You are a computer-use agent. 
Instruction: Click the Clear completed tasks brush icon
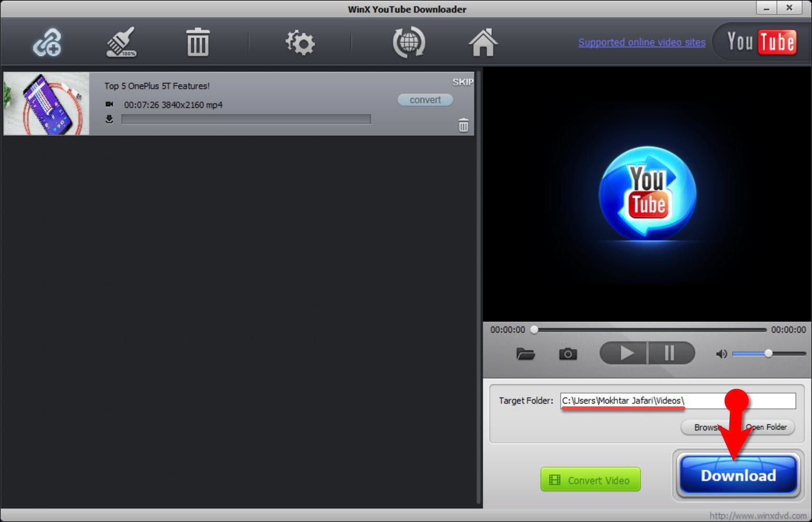(121, 42)
